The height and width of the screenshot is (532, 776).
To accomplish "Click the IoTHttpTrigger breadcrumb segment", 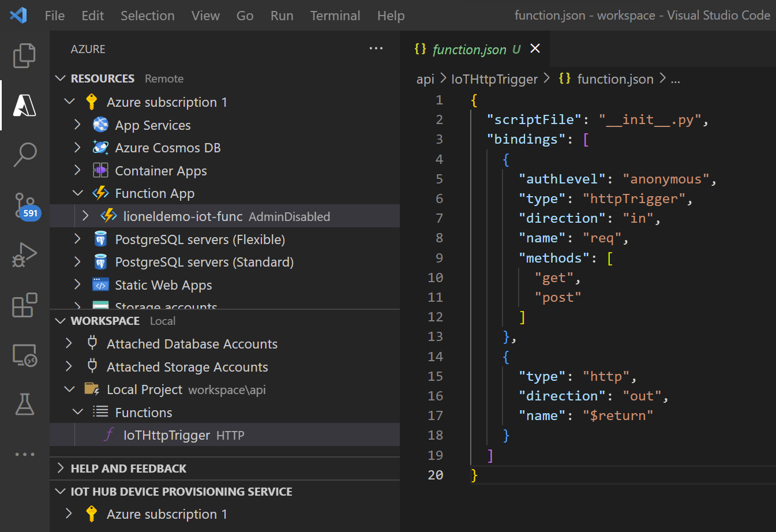I will 494,79.
